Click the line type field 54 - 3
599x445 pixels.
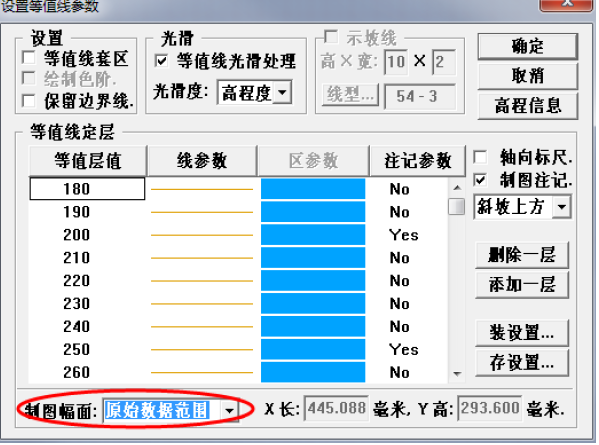(x=419, y=96)
